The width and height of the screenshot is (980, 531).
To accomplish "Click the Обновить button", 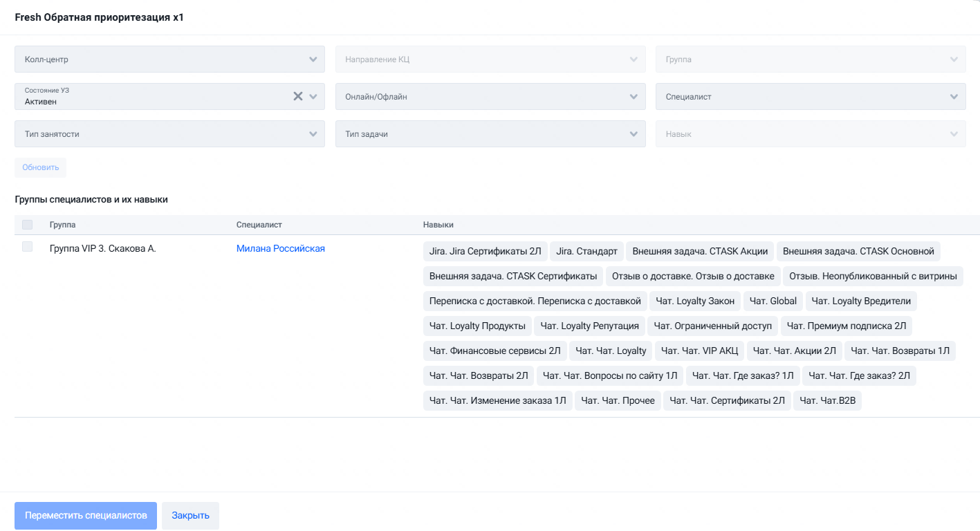I will (41, 167).
